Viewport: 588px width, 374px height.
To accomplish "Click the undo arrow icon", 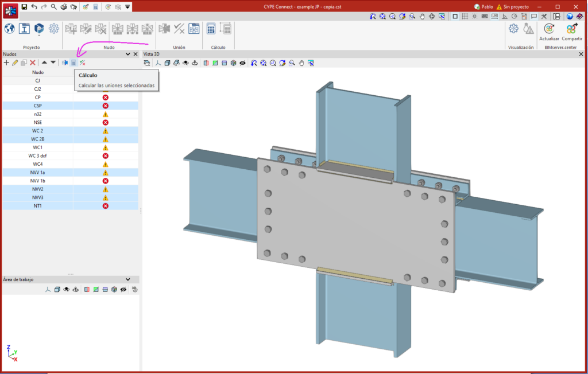I will (x=34, y=6).
